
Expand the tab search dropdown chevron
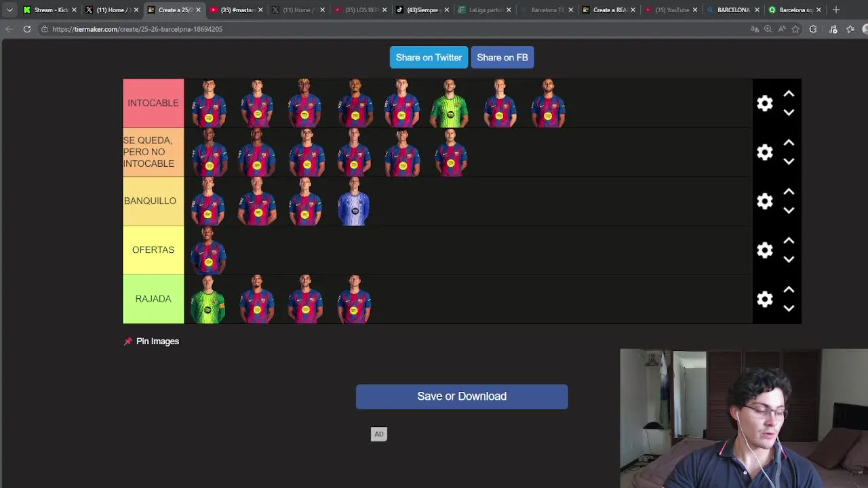(x=9, y=9)
